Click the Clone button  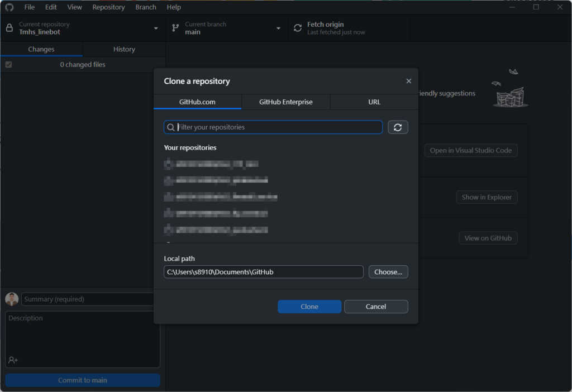click(x=309, y=307)
